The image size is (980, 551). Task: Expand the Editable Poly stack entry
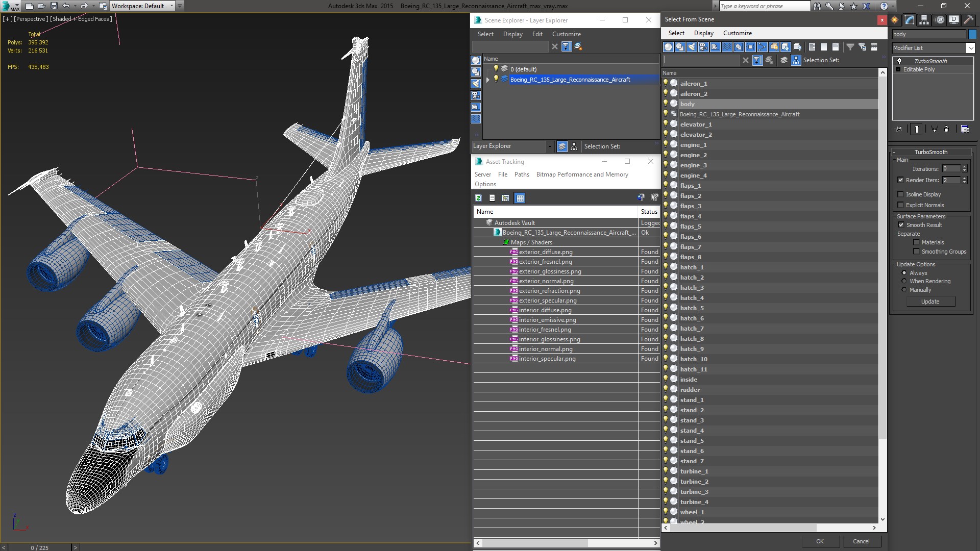tap(898, 69)
